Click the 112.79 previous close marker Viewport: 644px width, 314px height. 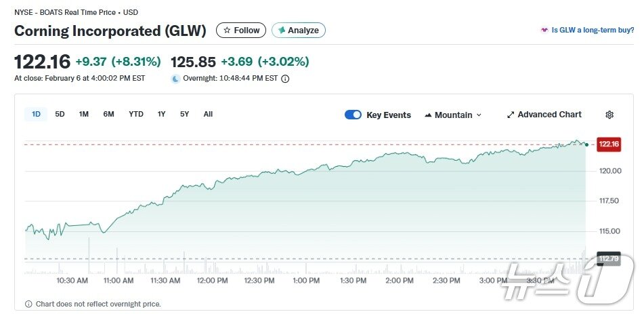click(x=608, y=258)
